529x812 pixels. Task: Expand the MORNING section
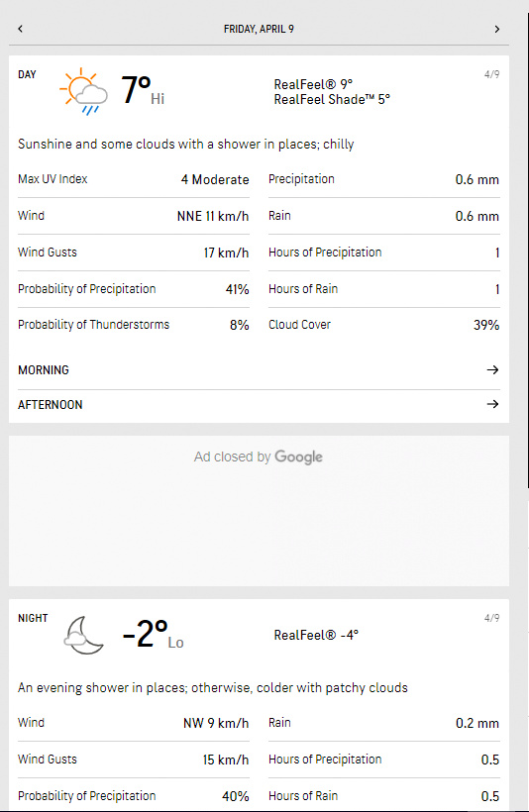(x=259, y=370)
